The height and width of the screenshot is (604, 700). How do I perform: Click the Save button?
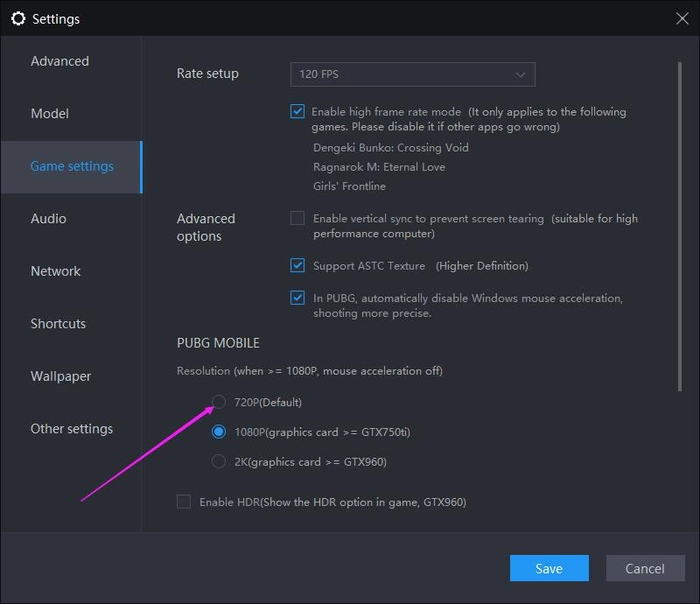pos(549,568)
